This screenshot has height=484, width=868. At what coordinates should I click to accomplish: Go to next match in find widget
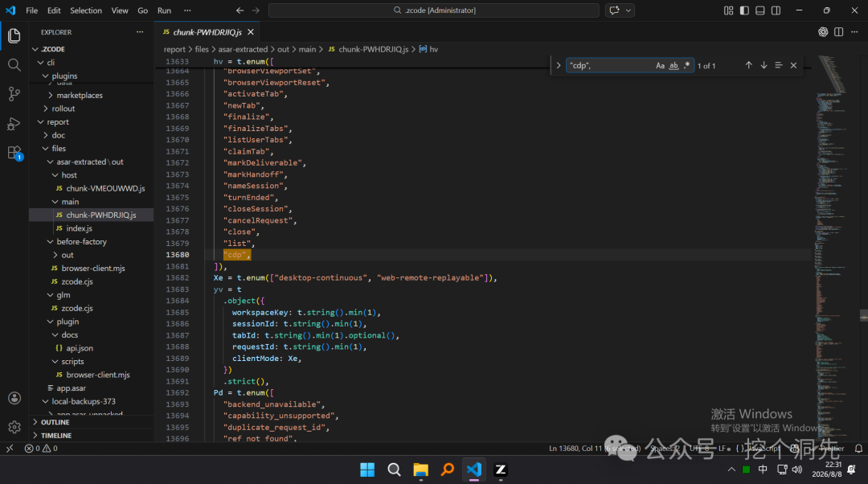[764, 65]
